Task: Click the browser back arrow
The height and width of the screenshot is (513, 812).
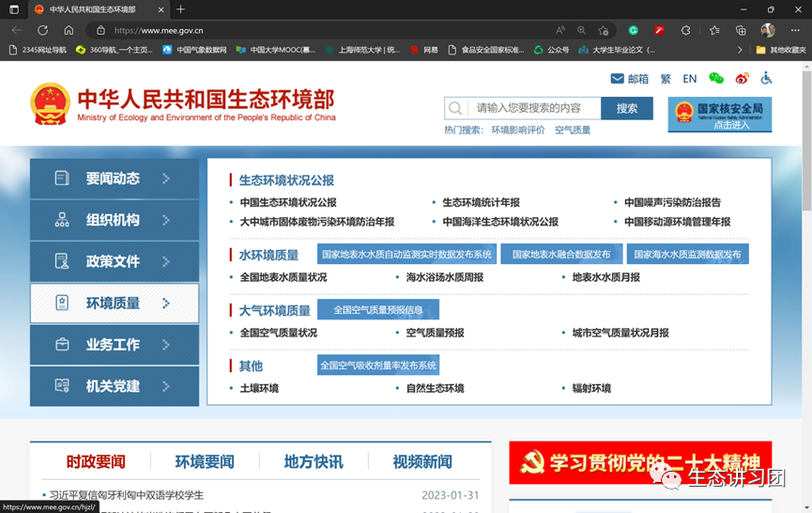Action: [17, 30]
